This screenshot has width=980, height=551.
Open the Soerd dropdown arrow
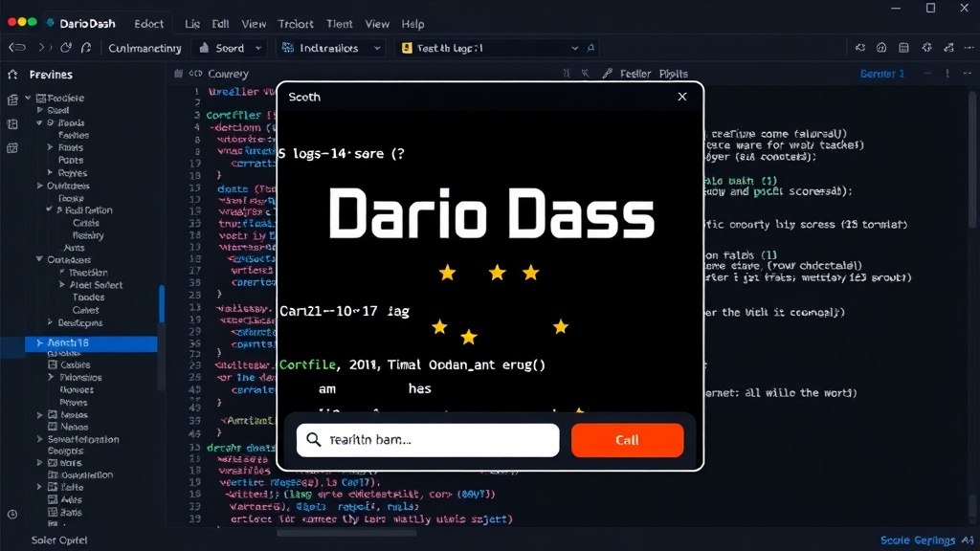(258, 48)
